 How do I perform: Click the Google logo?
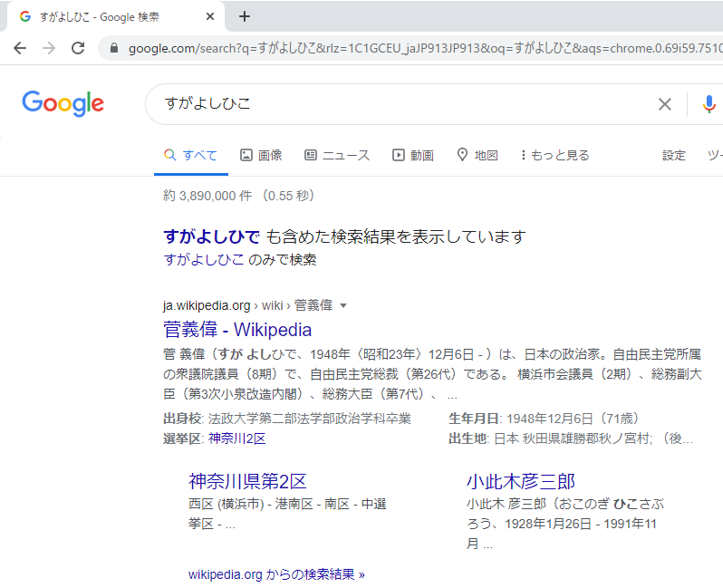pos(63,103)
